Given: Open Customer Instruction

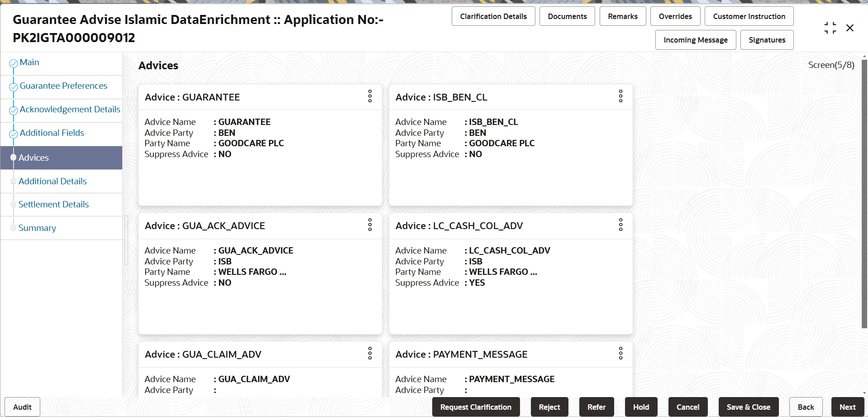Looking at the screenshot, I should coord(749,16).
